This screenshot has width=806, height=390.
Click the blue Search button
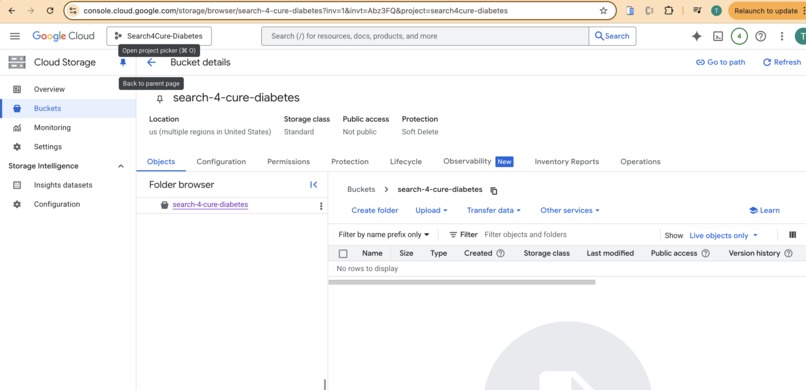pos(612,36)
